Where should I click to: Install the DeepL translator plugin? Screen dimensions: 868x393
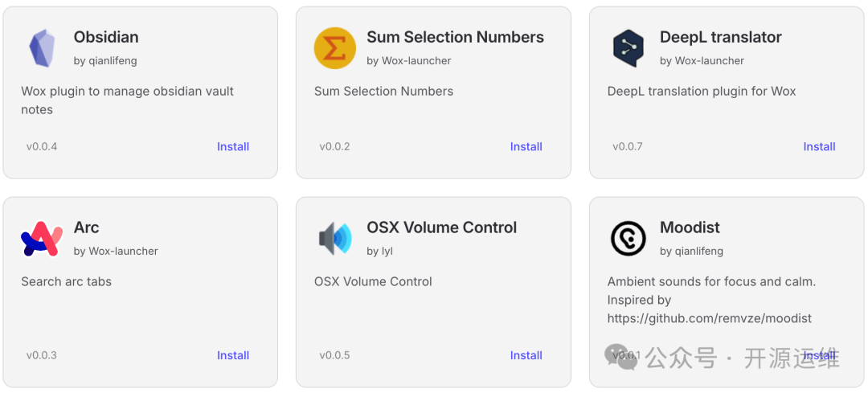pos(819,146)
